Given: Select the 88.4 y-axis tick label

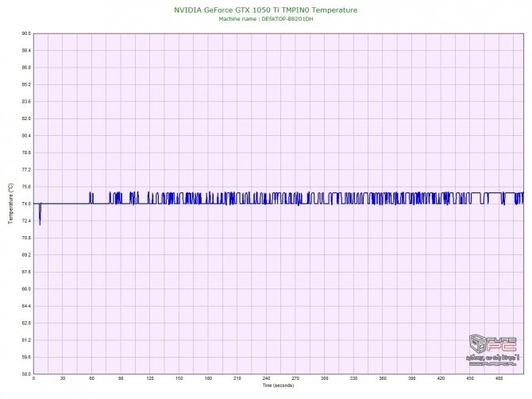Looking at the screenshot, I should pyautogui.click(x=26, y=51).
